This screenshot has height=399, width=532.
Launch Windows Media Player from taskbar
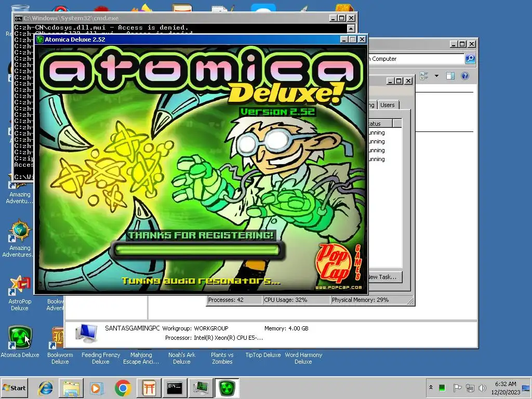tap(97, 388)
